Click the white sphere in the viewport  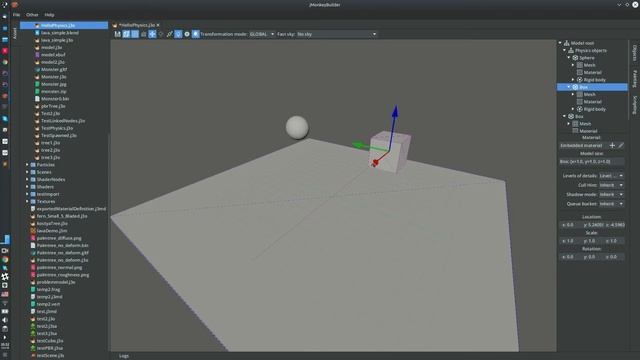tap(297, 127)
